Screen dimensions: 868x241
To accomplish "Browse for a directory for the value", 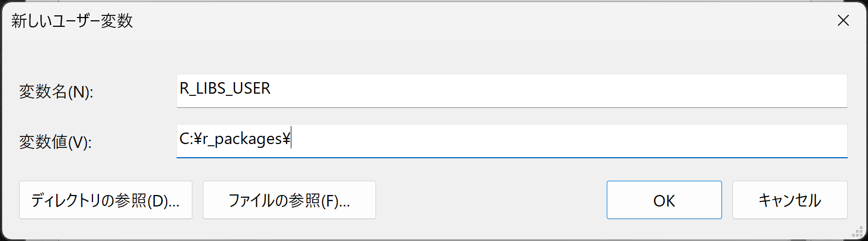I will [x=105, y=200].
